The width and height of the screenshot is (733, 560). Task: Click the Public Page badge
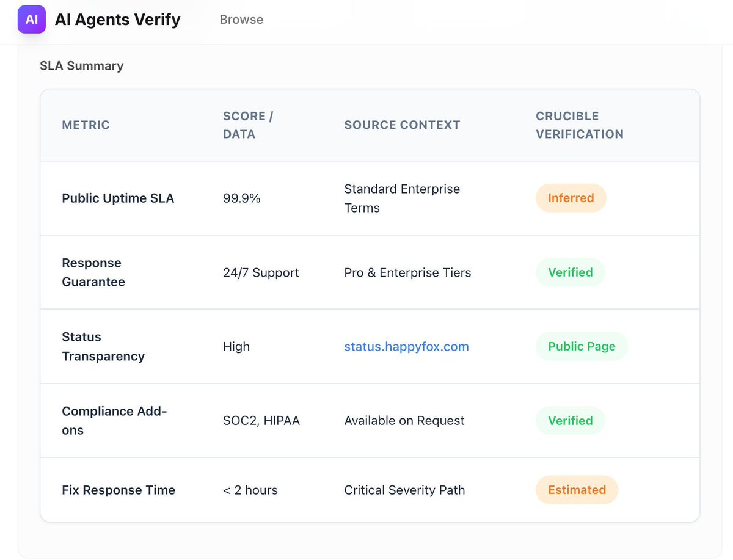582,346
